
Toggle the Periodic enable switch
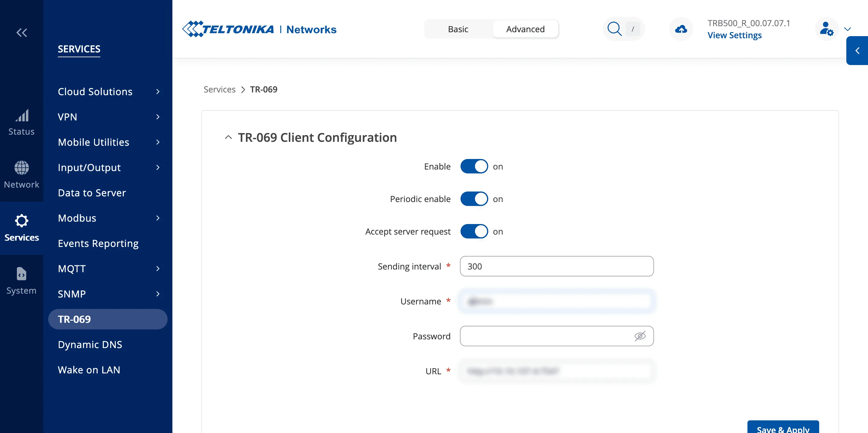(474, 199)
